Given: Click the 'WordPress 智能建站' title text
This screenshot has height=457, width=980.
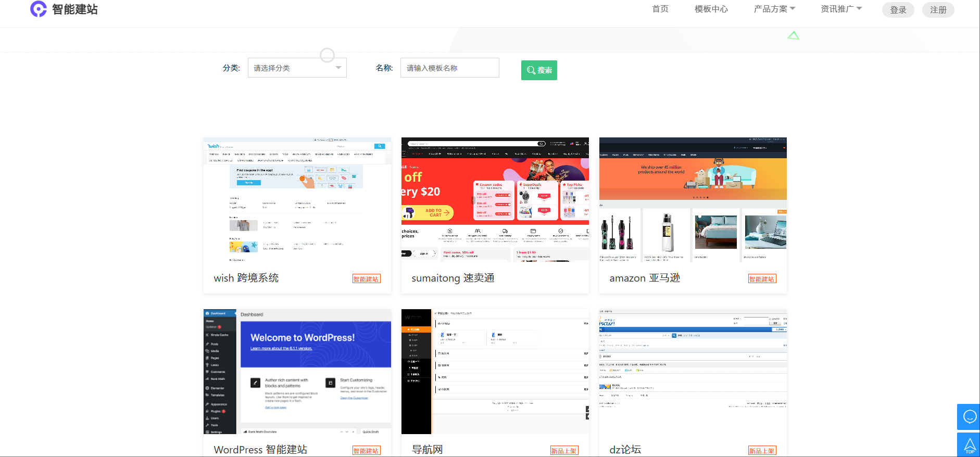Looking at the screenshot, I should 260,450.
